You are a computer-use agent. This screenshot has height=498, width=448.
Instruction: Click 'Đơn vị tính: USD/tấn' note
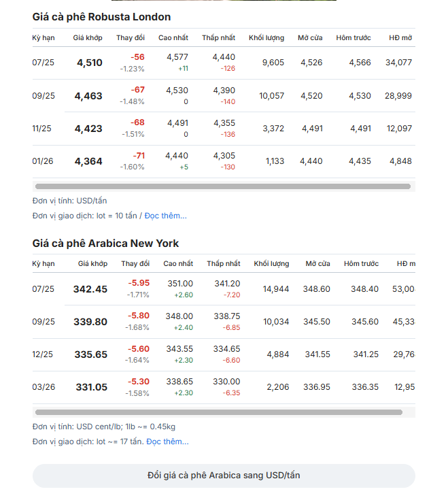pos(69,201)
